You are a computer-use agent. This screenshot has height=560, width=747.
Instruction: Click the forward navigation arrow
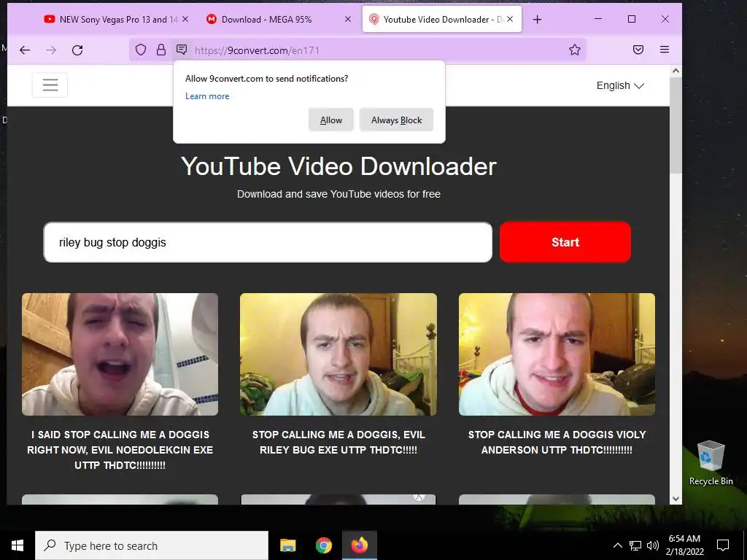point(51,50)
